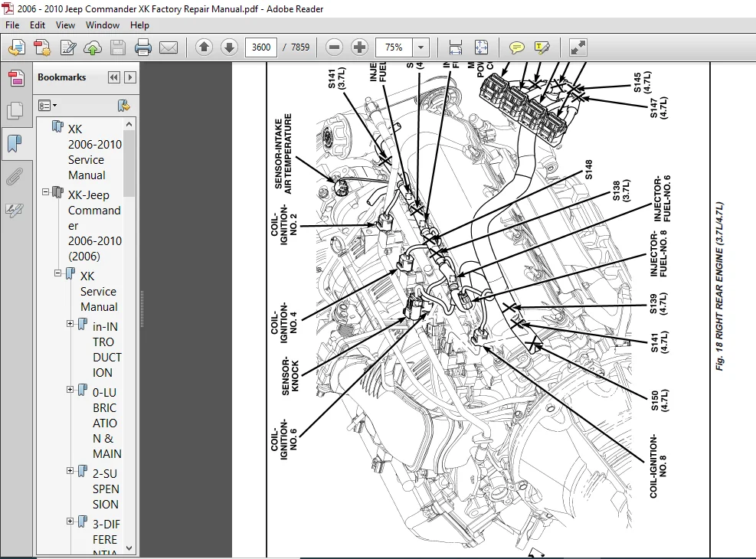The image size is (756, 559).
Task: Open the Help menu
Action: click(x=139, y=25)
